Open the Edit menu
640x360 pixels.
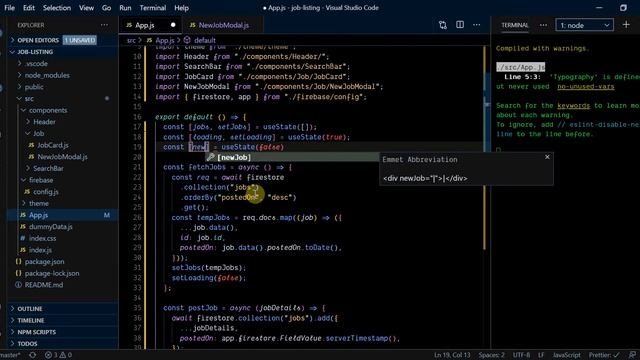(x=29, y=8)
